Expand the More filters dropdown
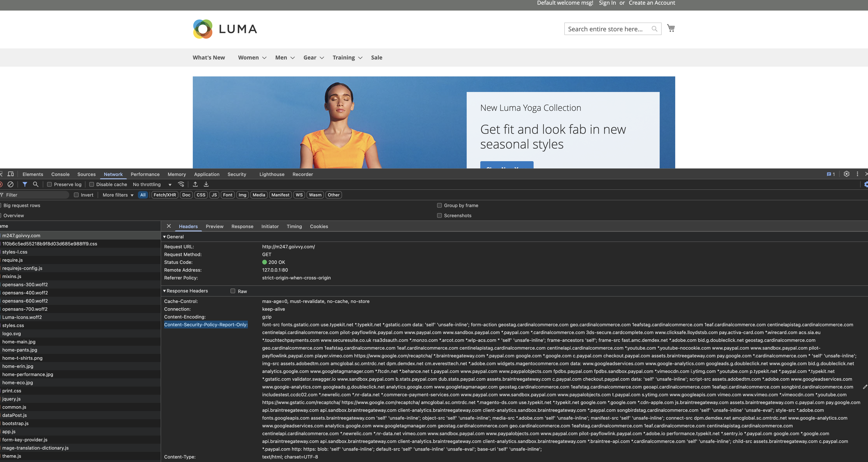Screen dimensions: 868x462 pos(118,195)
